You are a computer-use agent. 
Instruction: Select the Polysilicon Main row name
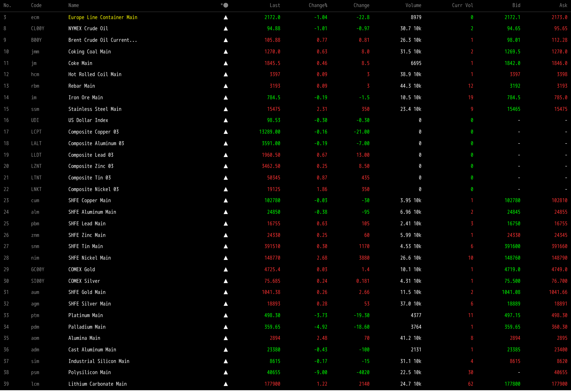click(x=89, y=373)
